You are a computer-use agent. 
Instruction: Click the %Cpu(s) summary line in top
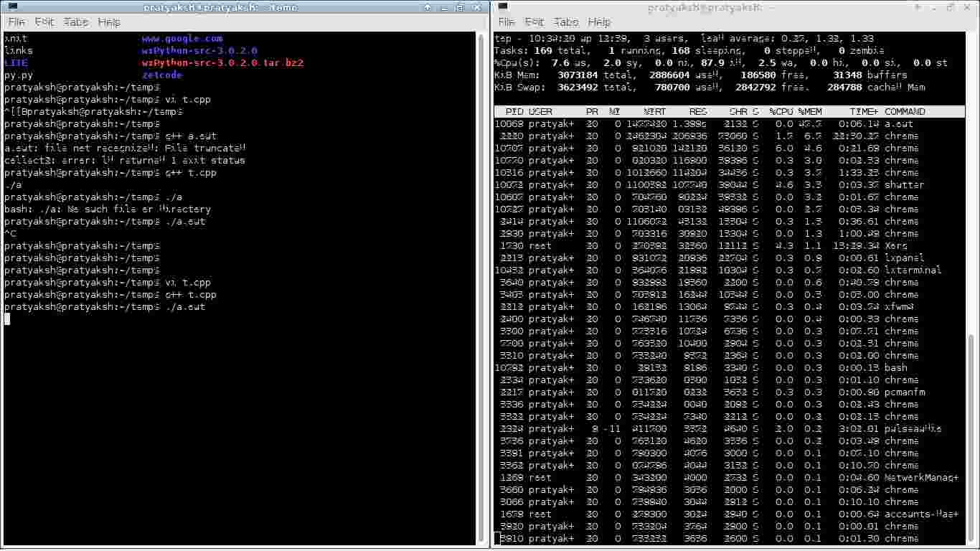[x=721, y=62]
